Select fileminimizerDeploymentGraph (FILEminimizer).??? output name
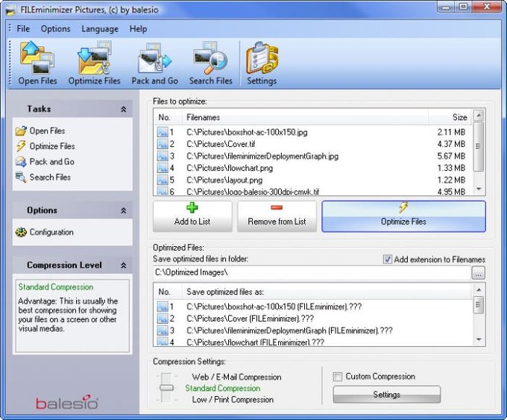This screenshot has width=507, height=420. [x=290, y=330]
